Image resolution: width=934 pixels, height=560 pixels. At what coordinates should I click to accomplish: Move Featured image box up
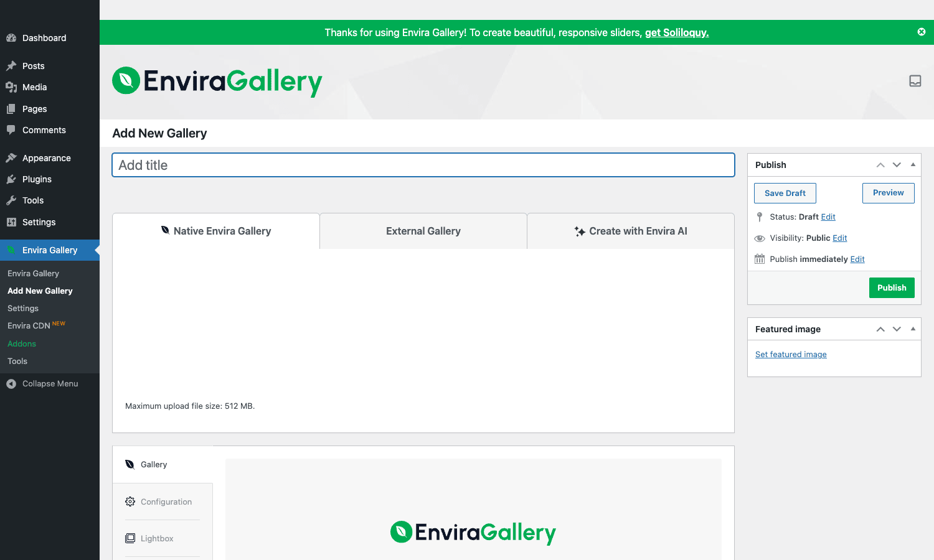880,329
